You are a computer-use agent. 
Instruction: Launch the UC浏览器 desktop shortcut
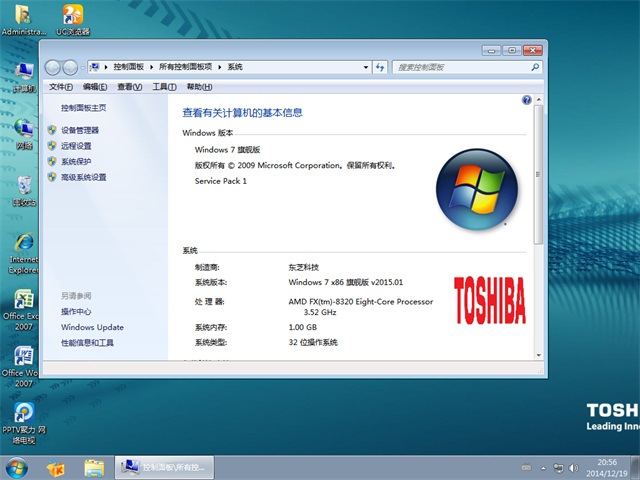(x=73, y=18)
